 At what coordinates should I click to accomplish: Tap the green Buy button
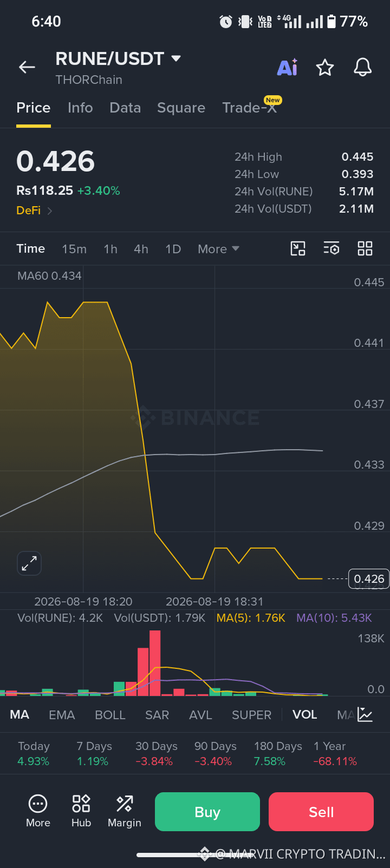coord(207,812)
